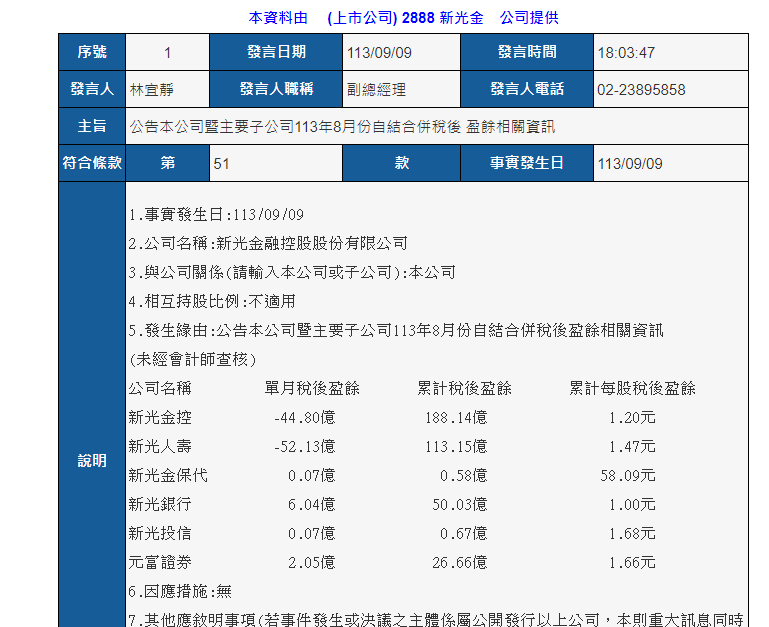Click the value -52.13億
This screenshot has width=769, height=627.
pyautogui.click(x=304, y=446)
